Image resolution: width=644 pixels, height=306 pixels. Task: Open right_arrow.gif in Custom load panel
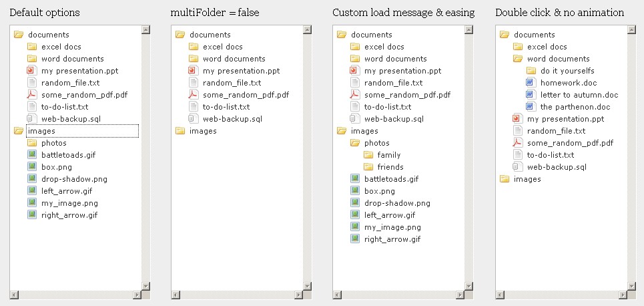[392, 239]
